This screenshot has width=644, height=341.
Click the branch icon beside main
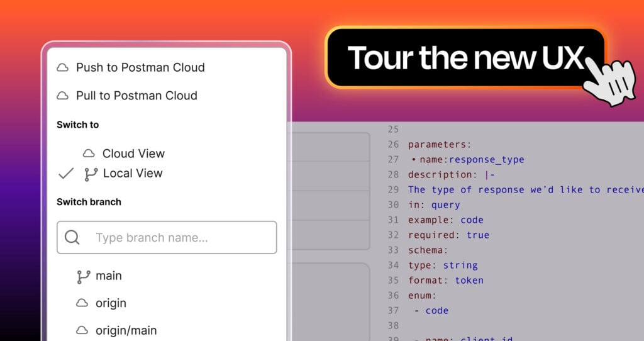pyautogui.click(x=84, y=277)
